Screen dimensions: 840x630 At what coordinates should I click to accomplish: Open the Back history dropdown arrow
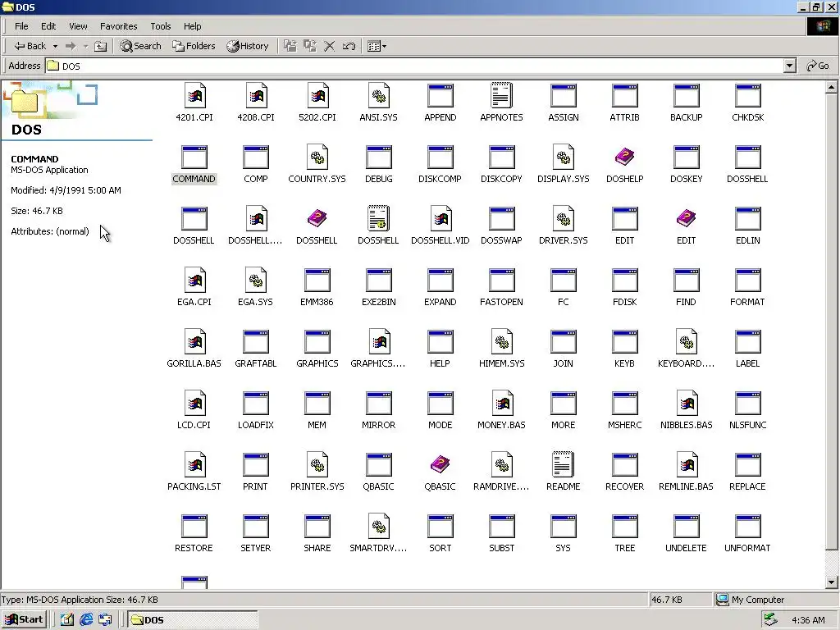point(55,46)
